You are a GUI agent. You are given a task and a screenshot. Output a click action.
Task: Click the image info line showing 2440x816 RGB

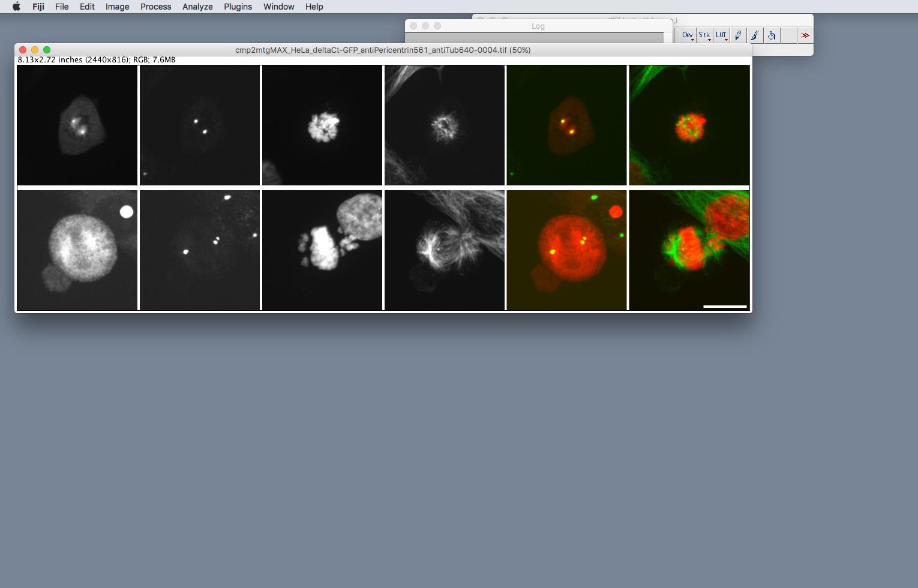pos(97,60)
